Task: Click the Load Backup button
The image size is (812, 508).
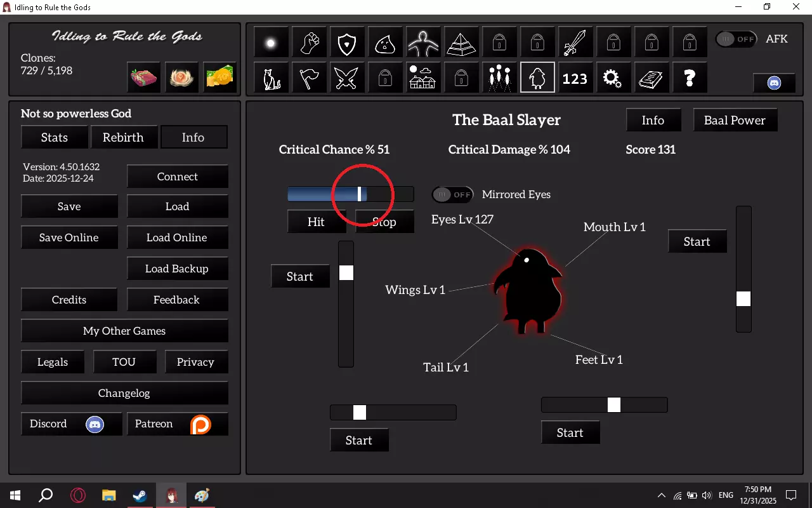Action: (178, 269)
